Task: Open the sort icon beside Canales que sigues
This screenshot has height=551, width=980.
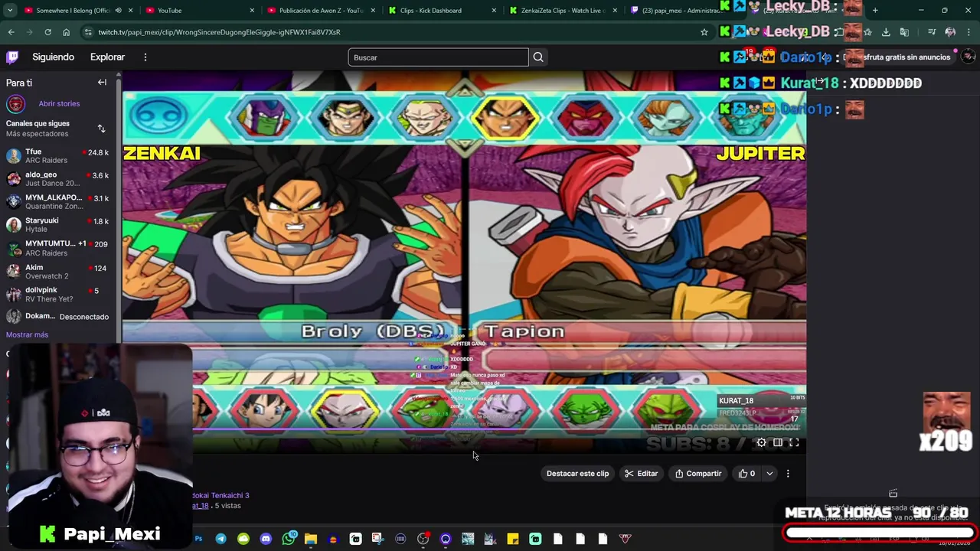Action: click(x=101, y=129)
